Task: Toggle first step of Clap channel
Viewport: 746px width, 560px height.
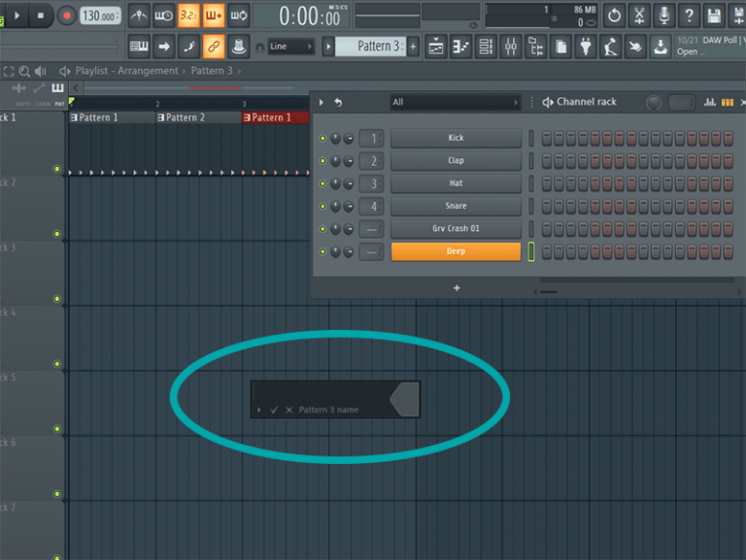Action: 547,161
